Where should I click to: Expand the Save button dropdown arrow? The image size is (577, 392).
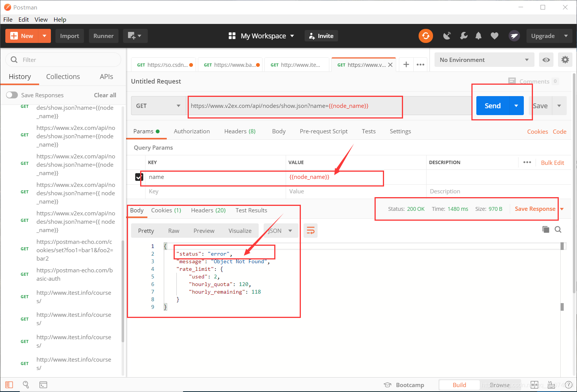[x=559, y=106]
